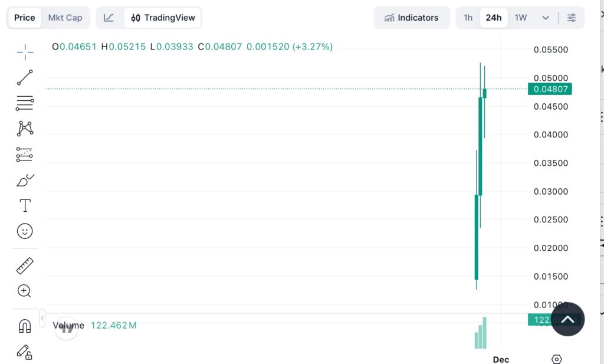Select the trend line drawing tool
Screen dimensions: 604x364
(24, 77)
